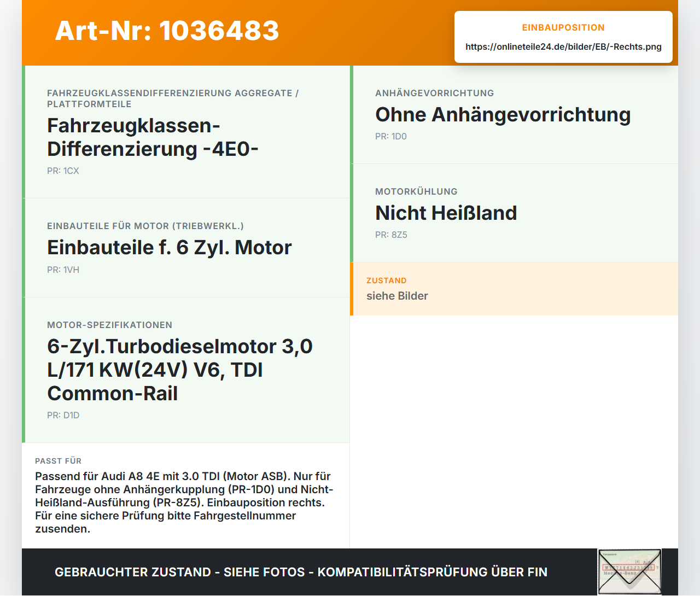Select the Einbauteile f. 6 Zyl. Motor title
Viewport: 700px width, 596px height.
(170, 247)
